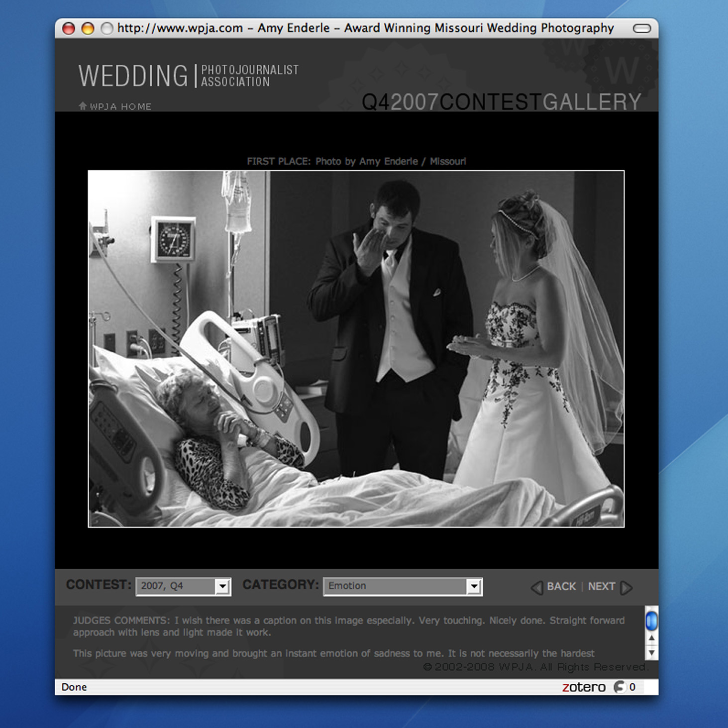Click the right triangle arrow beside NEXT

626,588
